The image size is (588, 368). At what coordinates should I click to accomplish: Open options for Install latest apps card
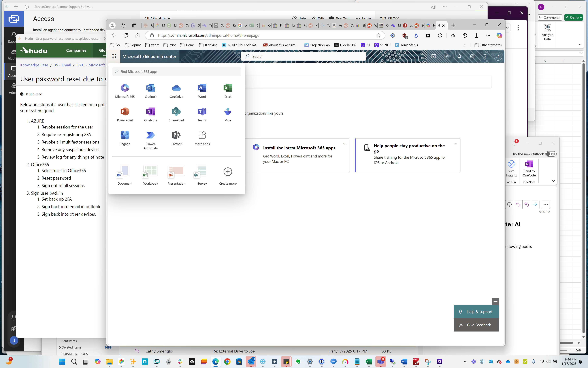click(x=345, y=144)
